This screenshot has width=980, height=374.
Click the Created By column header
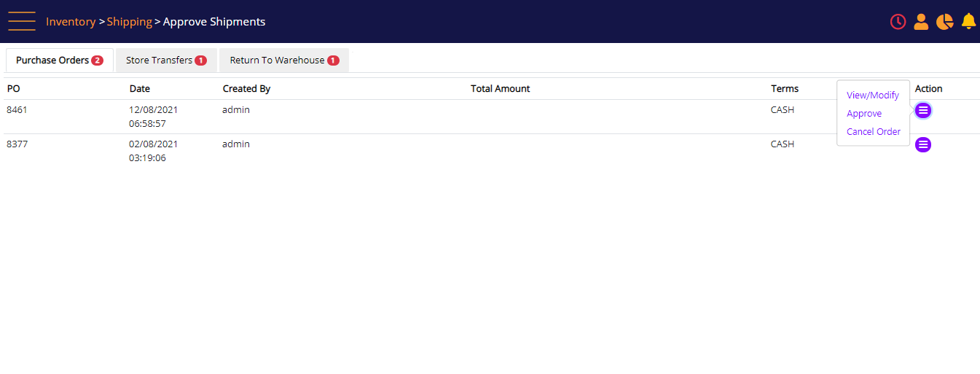[x=246, y=89]
